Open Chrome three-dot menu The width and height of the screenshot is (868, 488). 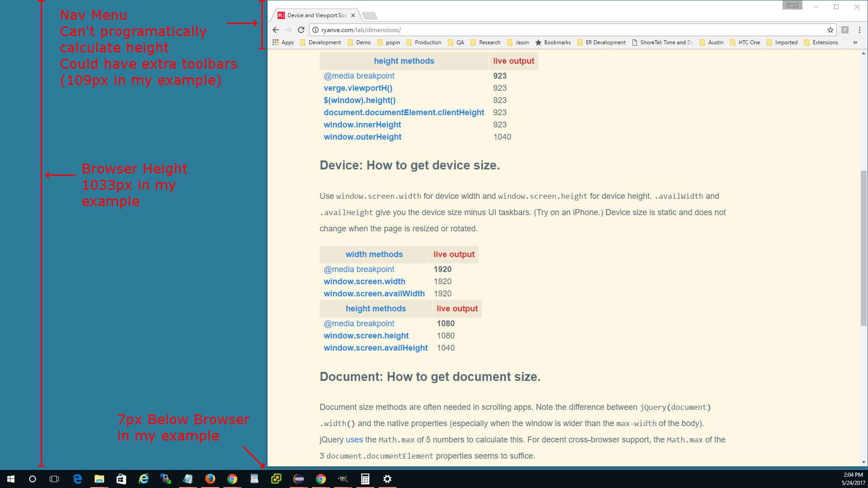859,30
